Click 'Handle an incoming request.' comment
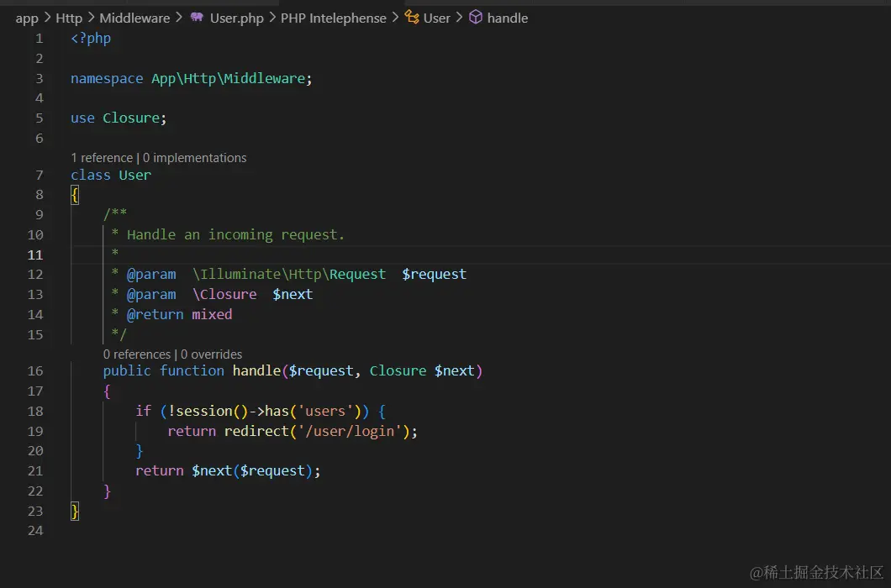This screenshot has width=891, height=588. point(236,234)
